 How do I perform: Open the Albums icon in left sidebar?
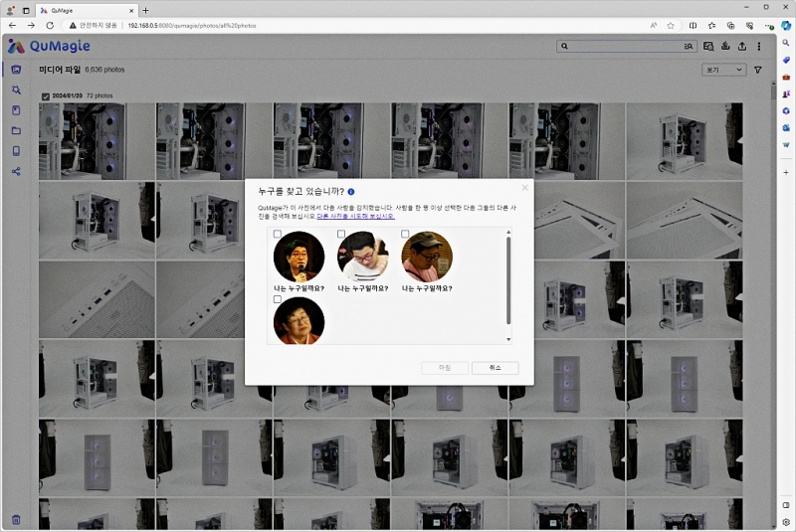pos(16,110)
